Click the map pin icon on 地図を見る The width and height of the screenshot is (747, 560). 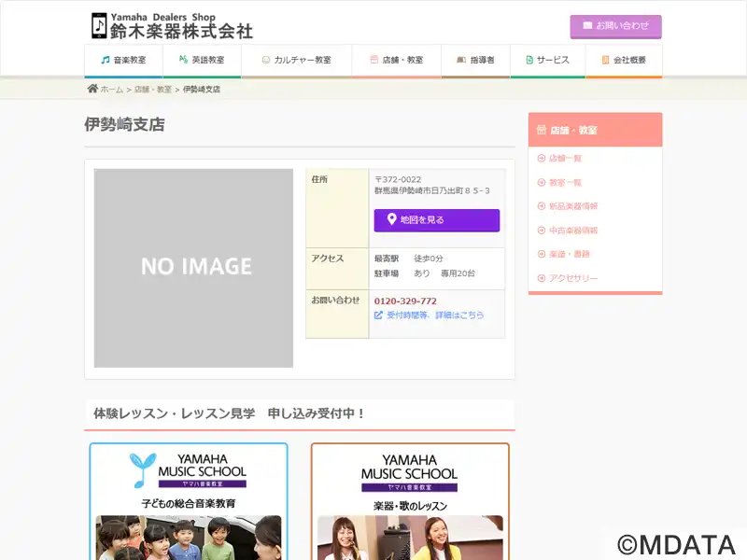point(391,220)
